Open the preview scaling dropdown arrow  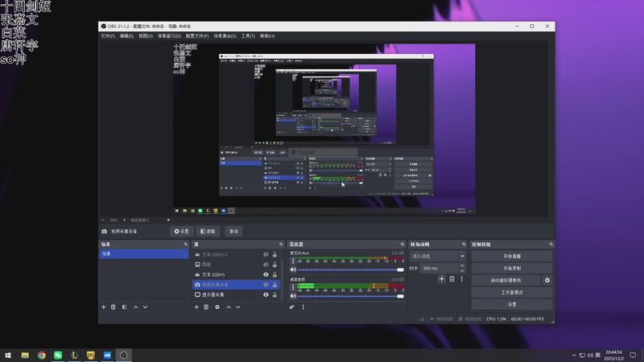168,220
